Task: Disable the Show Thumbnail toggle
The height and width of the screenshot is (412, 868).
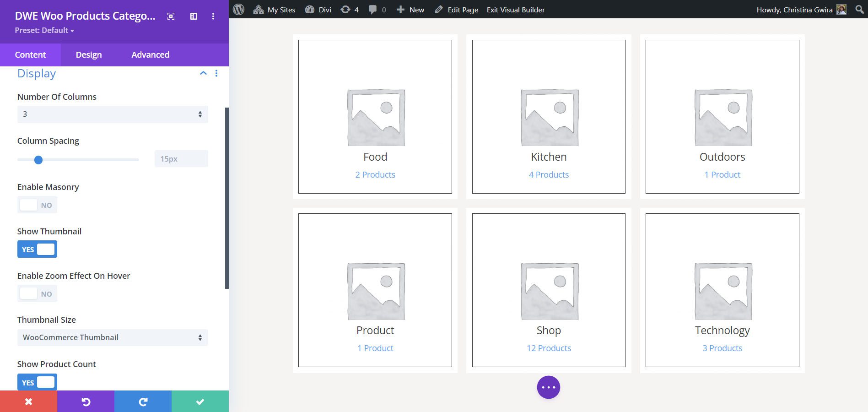Action: pyautogui.click(x=37, y=249)
